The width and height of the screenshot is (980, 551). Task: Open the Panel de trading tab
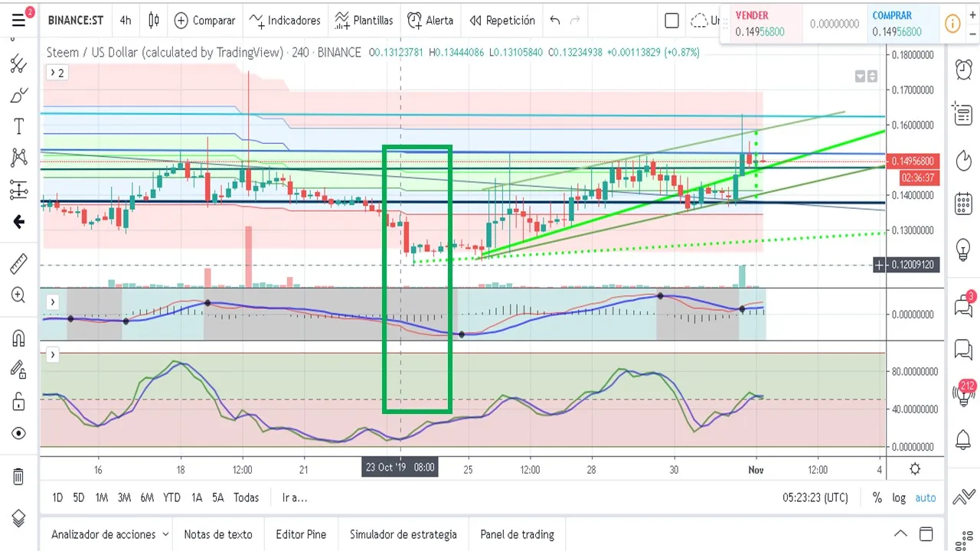click(517, 534)
